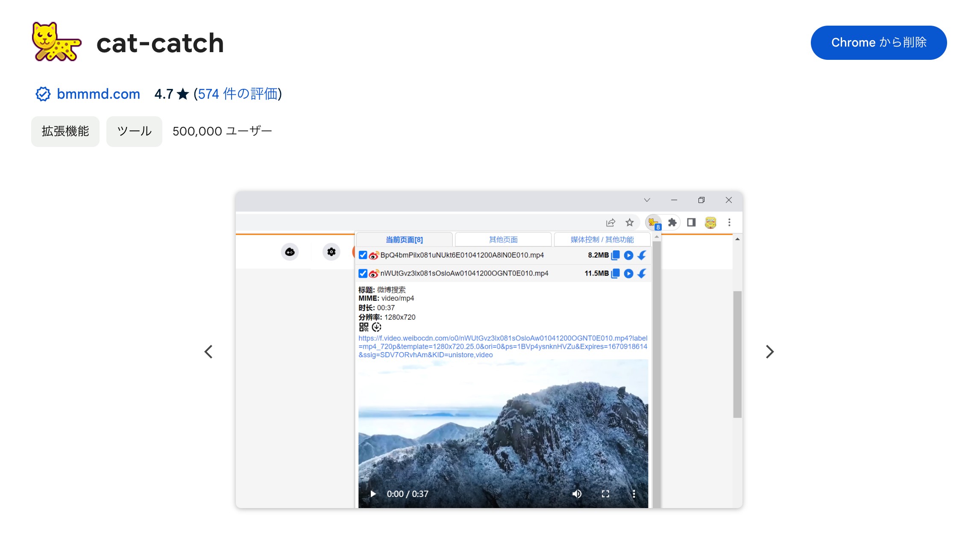Image resolution: width=980 pixels, height=535 pixels.
Task: Open the 574 件の評価 reviews link
Action: [x=238, y=94]
